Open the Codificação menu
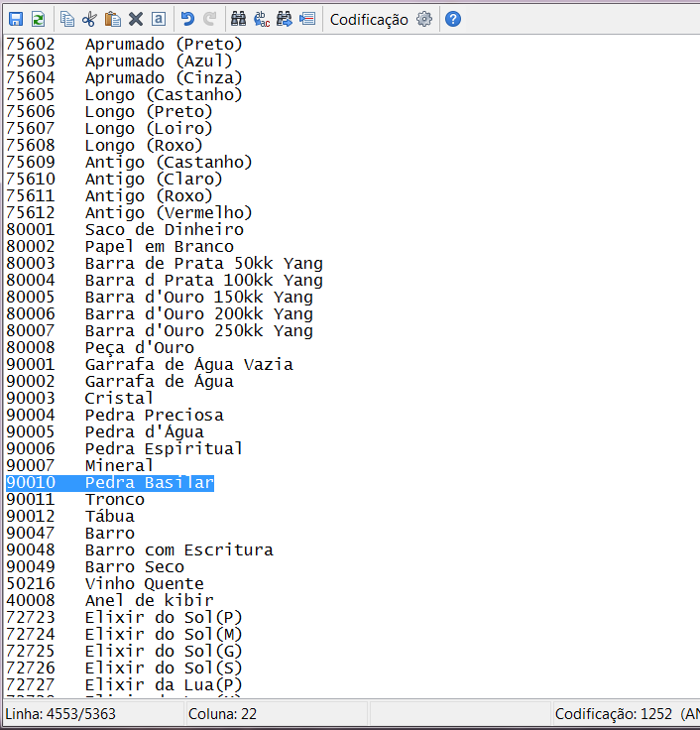The height and width of the screenshot is (730, 700). 369,20
